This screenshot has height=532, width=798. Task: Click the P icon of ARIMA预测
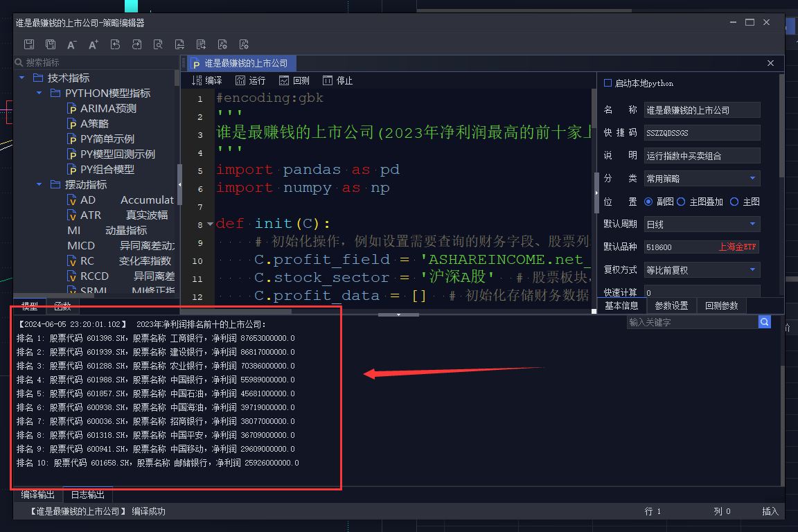[72, 109]
